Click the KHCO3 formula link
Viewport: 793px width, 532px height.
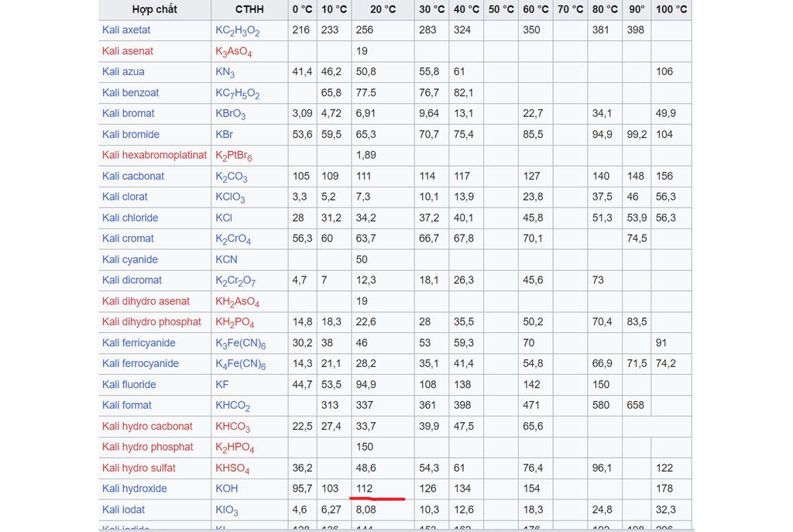(x=232, y=427)
